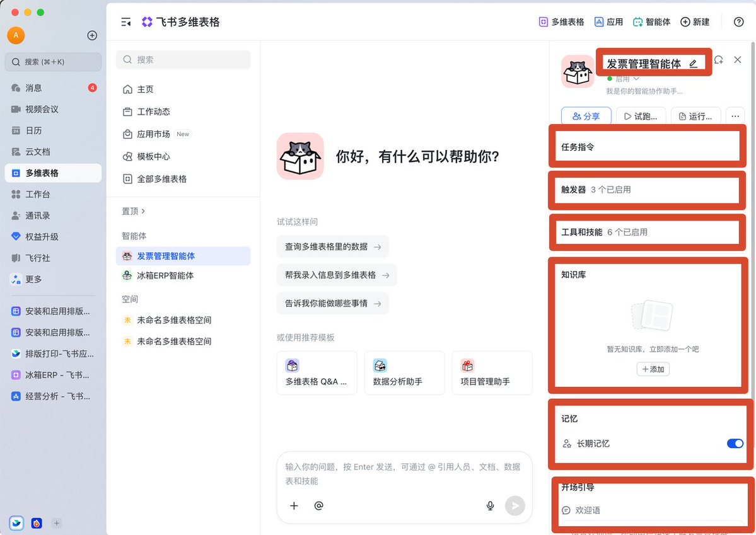Toggle the 长期记忆 switch
The height and width of the screenshot is (535, 756).
click(735, 444)
